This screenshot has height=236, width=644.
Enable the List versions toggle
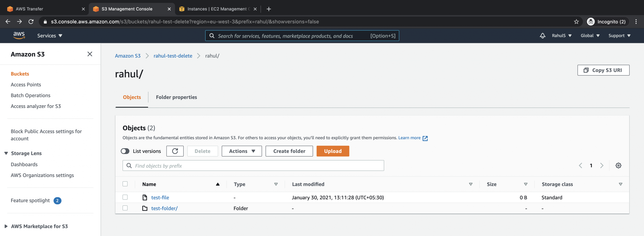point(125,151)
